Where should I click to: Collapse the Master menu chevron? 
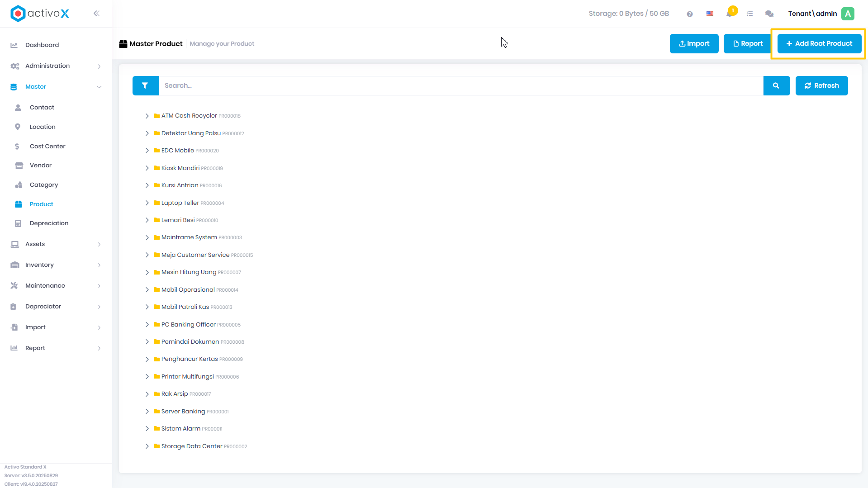coord(99,87)
